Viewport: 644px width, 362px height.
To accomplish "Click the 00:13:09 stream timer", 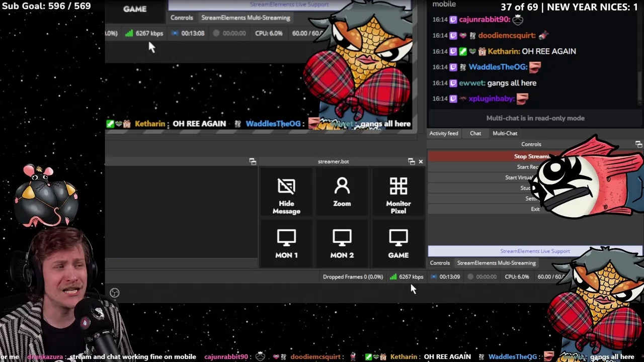I will point(449,277).
